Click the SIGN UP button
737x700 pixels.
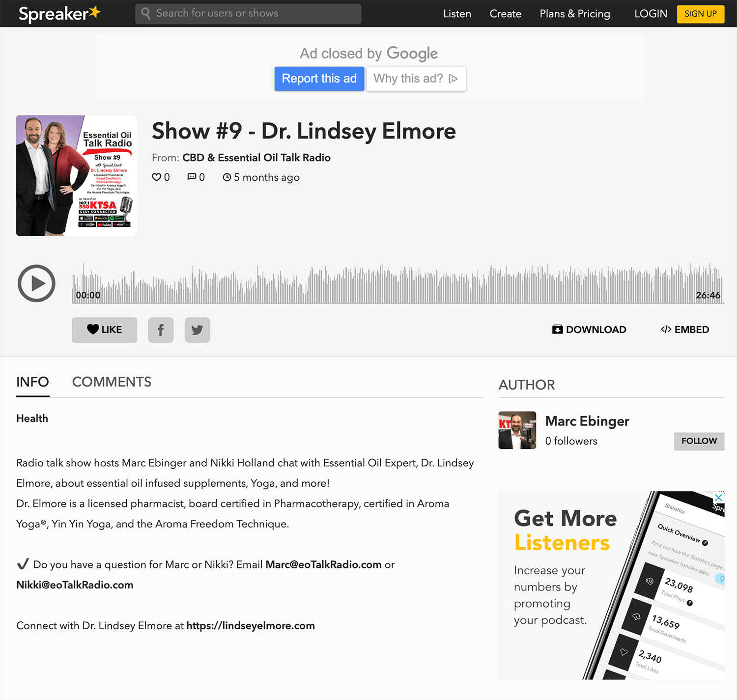pos(701,14)
